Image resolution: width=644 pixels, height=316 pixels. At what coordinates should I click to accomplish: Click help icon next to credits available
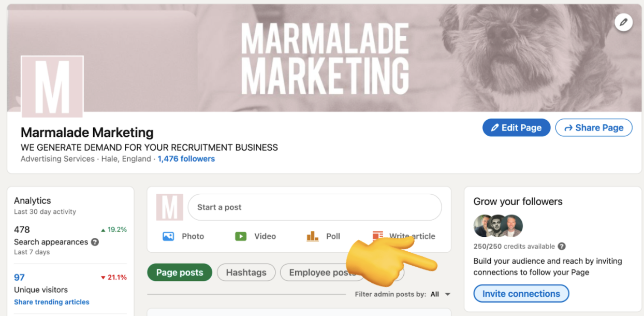pos(562,247)
